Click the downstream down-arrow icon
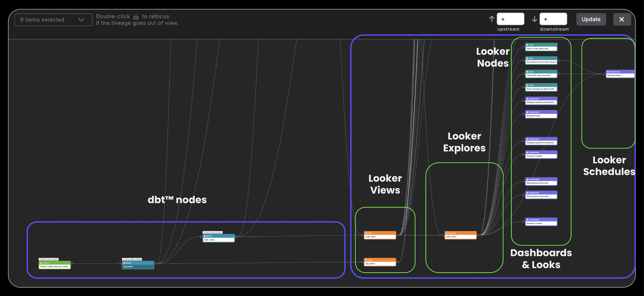 (534, 19)
